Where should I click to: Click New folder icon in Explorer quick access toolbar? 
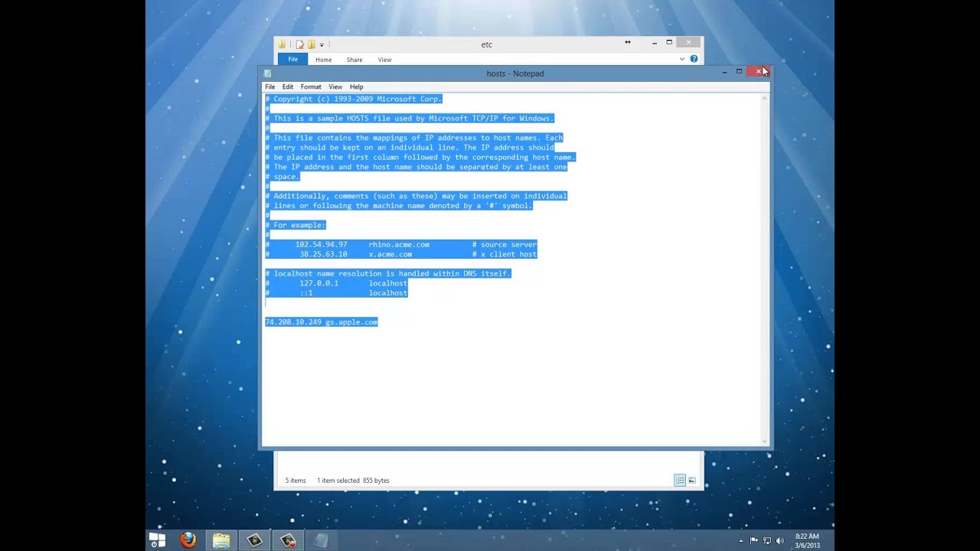tap(311, 44)
